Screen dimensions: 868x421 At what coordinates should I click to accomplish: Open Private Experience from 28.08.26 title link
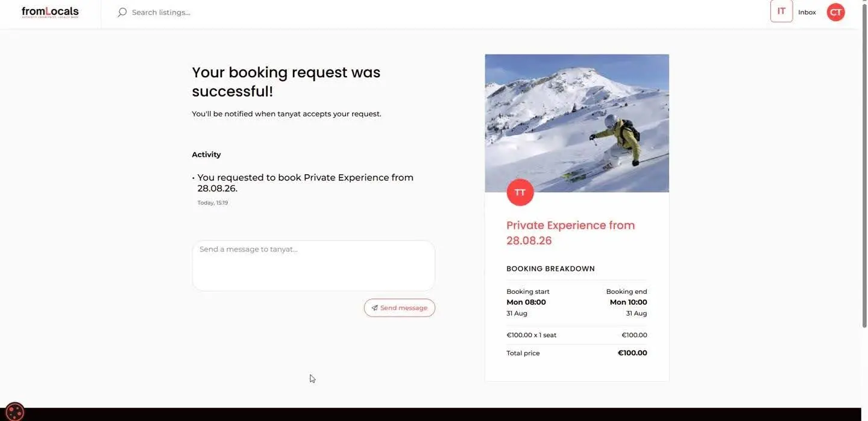click(x=570, y=233)
